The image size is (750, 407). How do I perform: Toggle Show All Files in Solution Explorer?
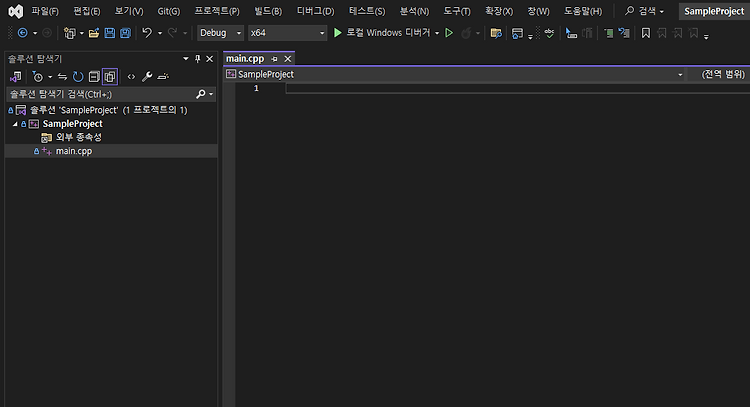(110, 77)
